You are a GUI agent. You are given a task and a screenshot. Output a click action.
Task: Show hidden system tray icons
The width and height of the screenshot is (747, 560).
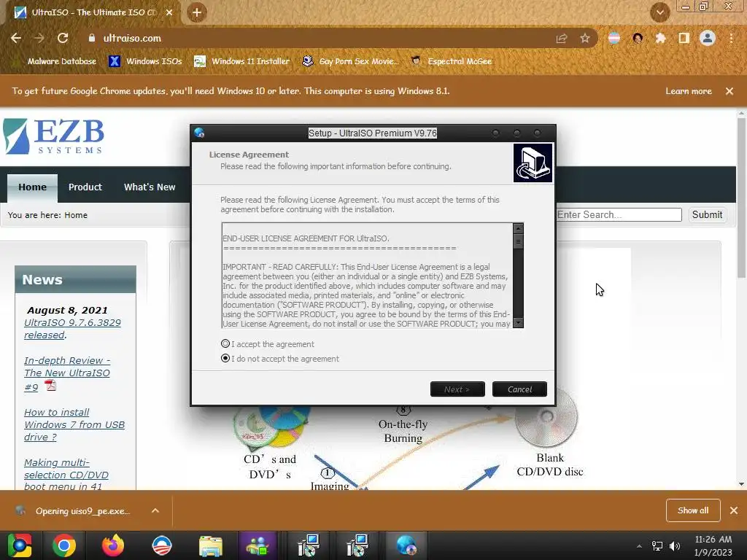point(639,546)
